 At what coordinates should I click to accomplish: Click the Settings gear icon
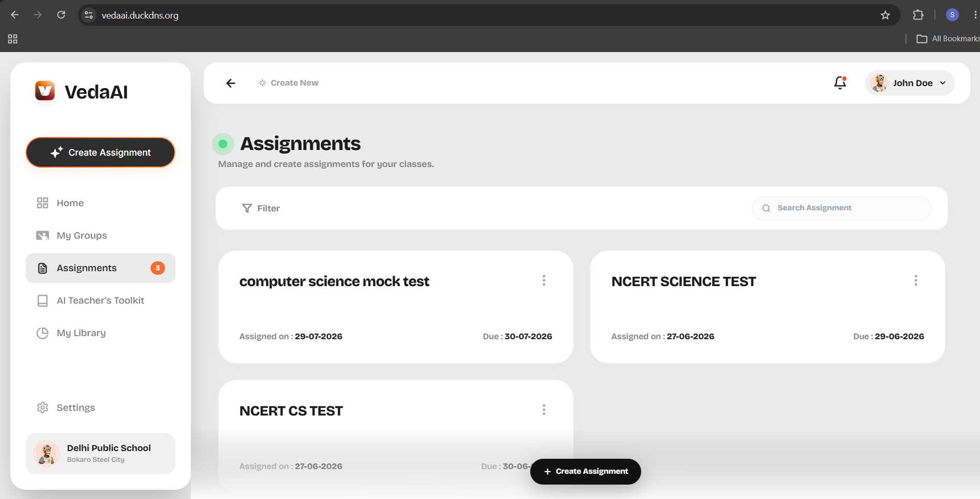coord(42,408)
